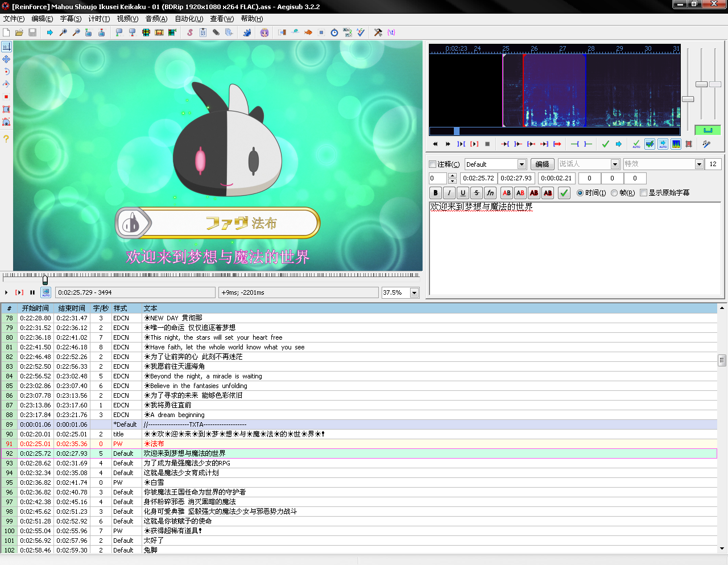Apply italic formatting to subtitle text
The width and height of the screenshot is (728, 565).
449,193
